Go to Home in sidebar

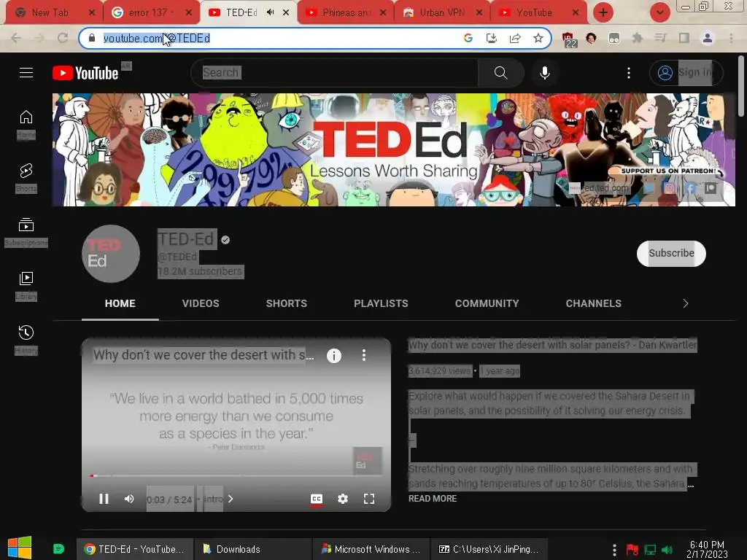(x=26, y=124)
